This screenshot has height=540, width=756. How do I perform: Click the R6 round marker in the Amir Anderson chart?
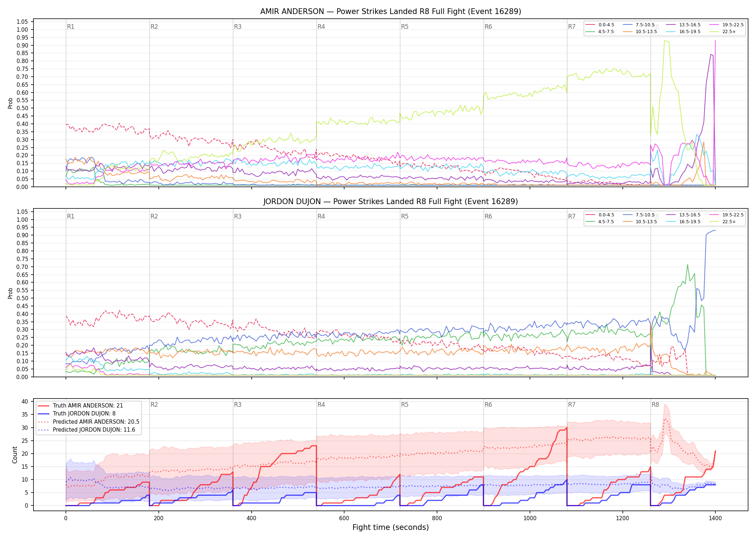click(x=488, y=27)
